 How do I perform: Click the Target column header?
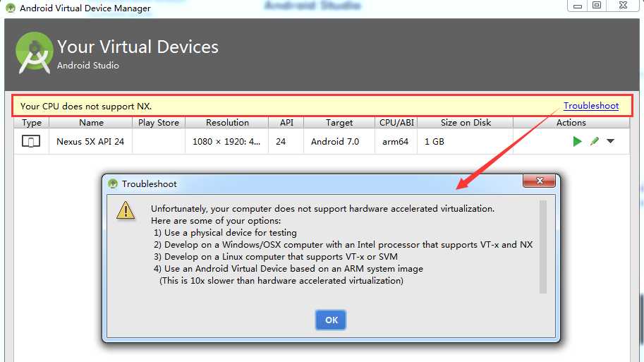339,123
